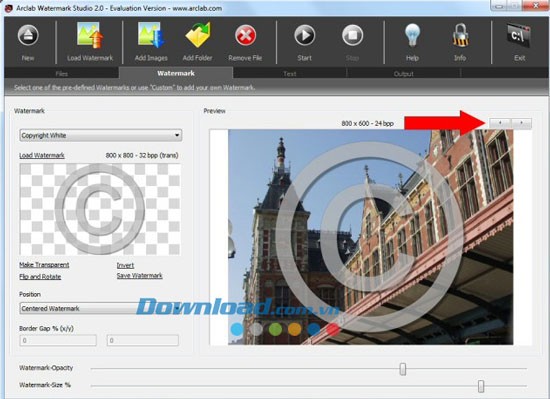The width and height of the screenshot is (550, 399).
Task: Switch to the Text tab
Action: click(290, 73)
